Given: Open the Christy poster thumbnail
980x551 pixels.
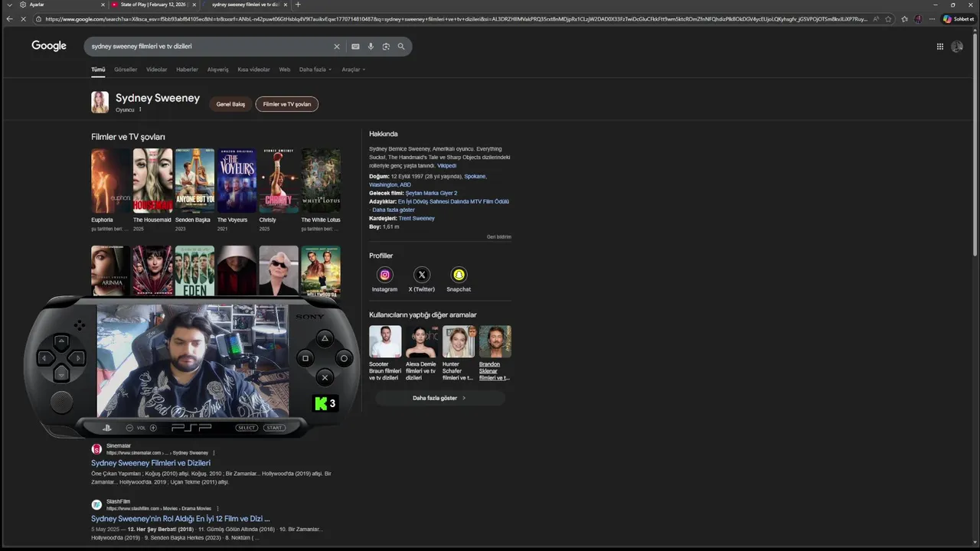Looking at the screenshot, I should [x=279, y=181].
